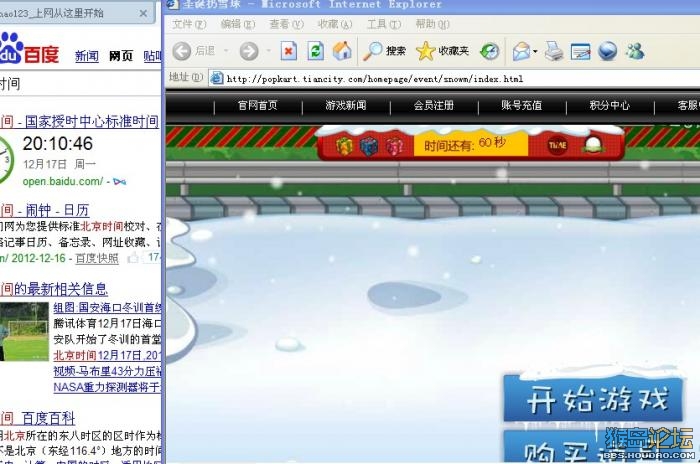Close the hao123 browser tab
This screenshot has width=700, height=464.
(143, 13)
